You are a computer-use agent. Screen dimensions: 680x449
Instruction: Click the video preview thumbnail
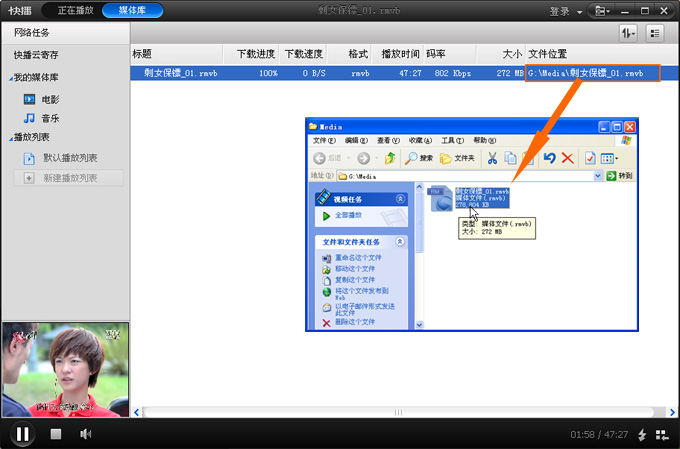65,368
